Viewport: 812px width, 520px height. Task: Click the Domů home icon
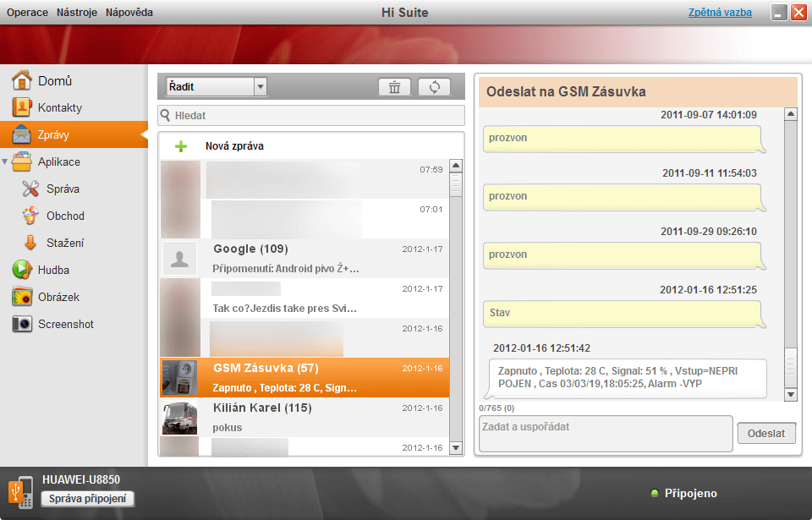(22, 80)
